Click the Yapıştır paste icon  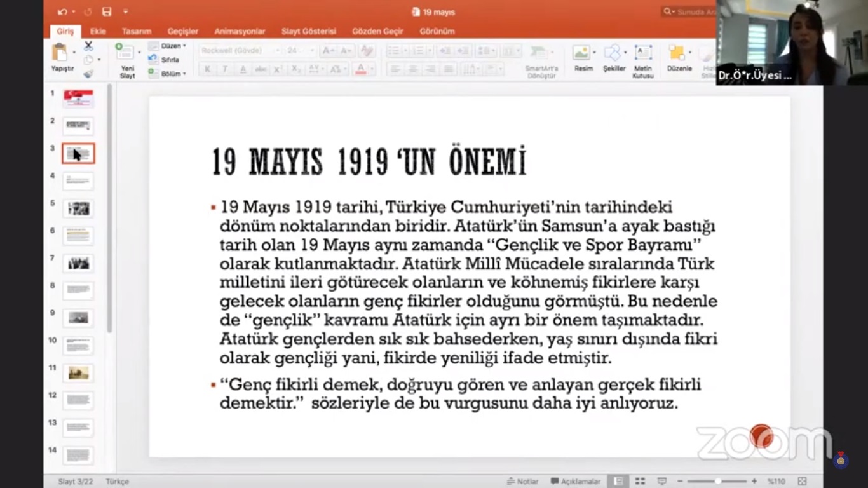point(61,53)
